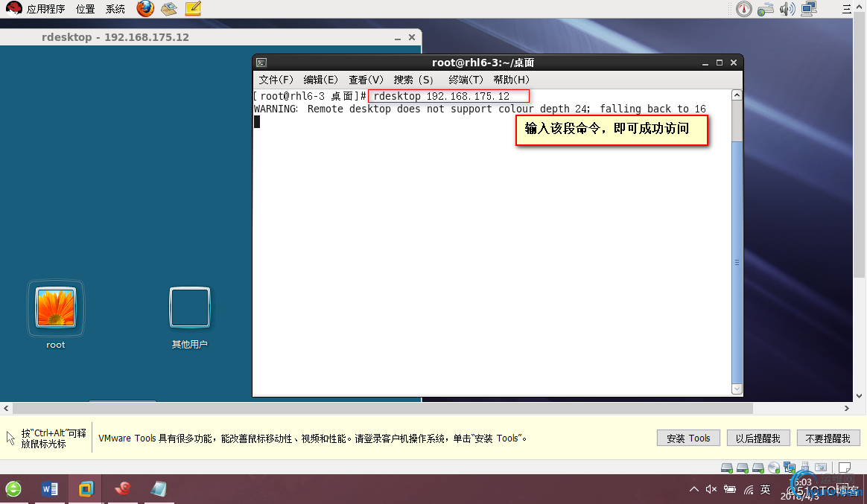Click the rdesktop command text in terminal
867x504 pixels.
(441, 96)
